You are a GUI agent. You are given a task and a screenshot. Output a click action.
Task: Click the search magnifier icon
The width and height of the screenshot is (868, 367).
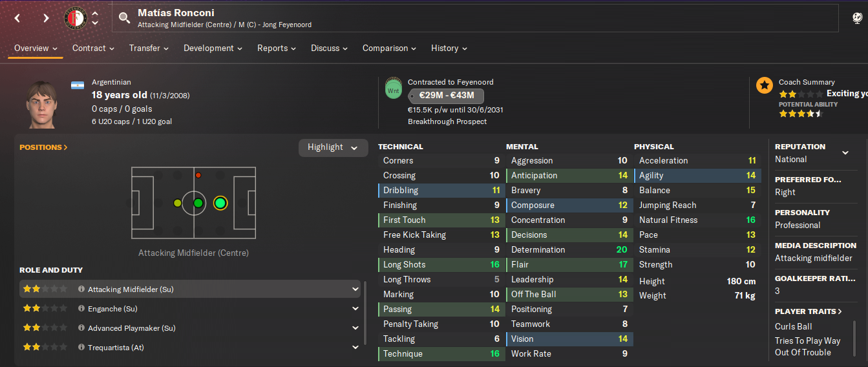coord(124,18)
